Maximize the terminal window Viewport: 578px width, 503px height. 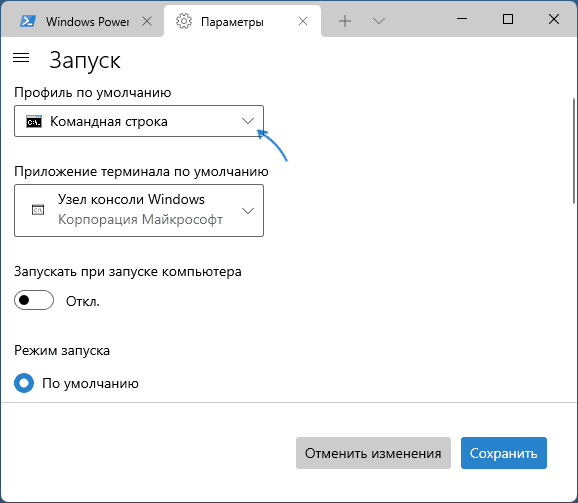(x=508, y=19)
